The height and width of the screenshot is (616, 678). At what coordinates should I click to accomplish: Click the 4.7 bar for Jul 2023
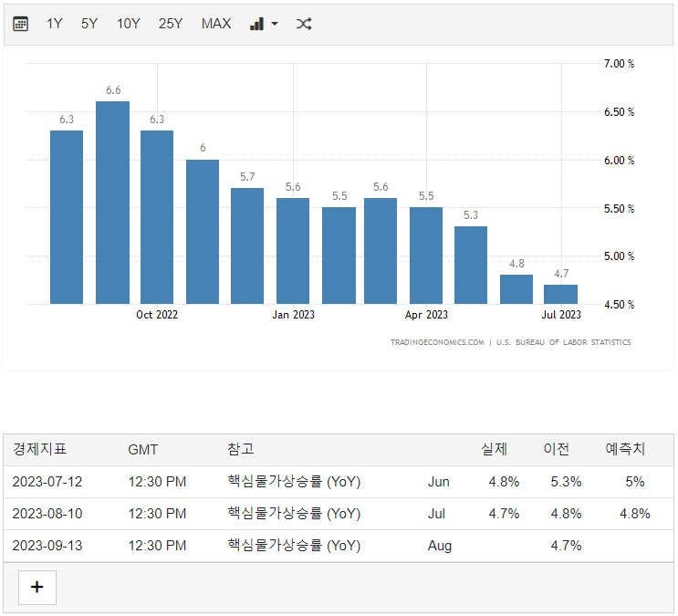pos(561,294)
